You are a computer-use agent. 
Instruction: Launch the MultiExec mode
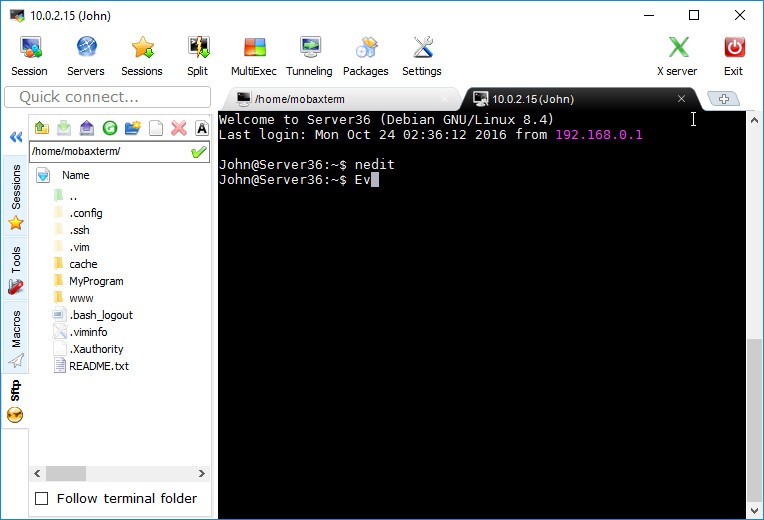pos(255,56)
